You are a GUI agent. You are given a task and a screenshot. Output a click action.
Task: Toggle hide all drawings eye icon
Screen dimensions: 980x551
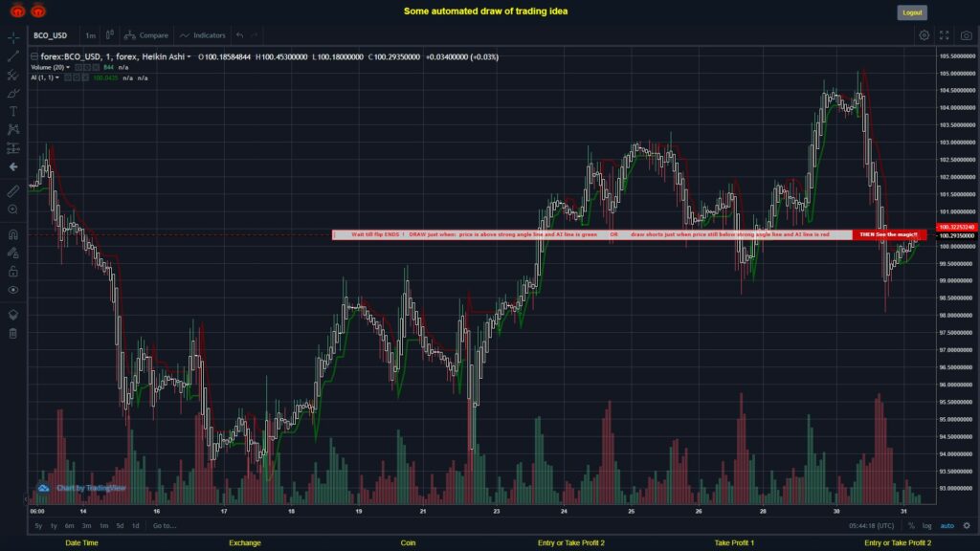pyautogui.click(x=13, y=290)
